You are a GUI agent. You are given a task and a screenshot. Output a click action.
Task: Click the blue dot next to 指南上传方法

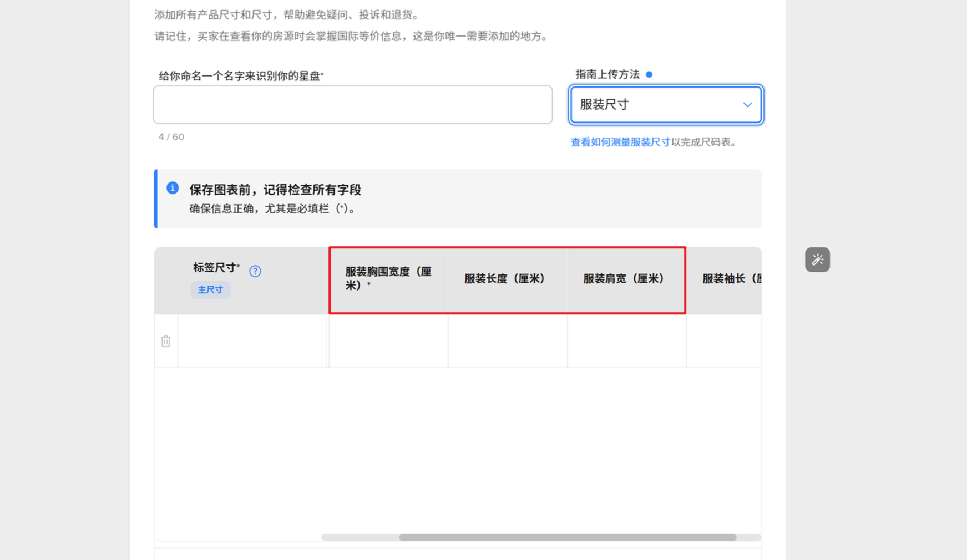[649, 74]
